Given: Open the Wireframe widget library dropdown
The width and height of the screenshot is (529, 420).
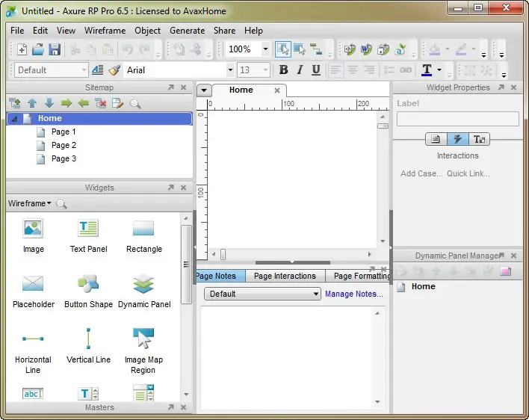Looking at the screenshot, I should pos(30,203).
